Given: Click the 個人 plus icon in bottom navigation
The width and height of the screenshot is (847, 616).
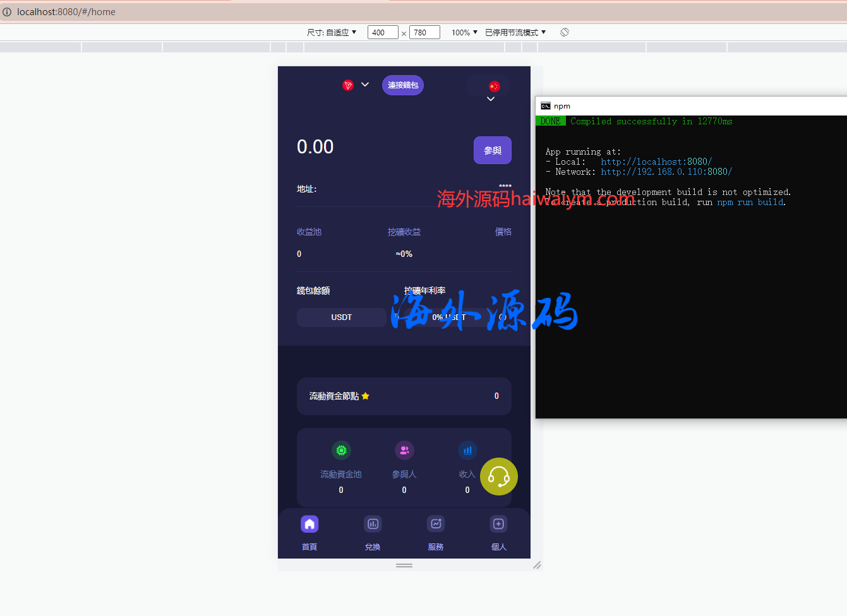Looking at the screenshot, I should [498, 524].
